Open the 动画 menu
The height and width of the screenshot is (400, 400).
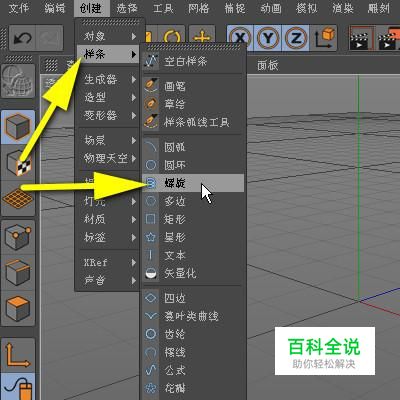(x=271, y=8)
